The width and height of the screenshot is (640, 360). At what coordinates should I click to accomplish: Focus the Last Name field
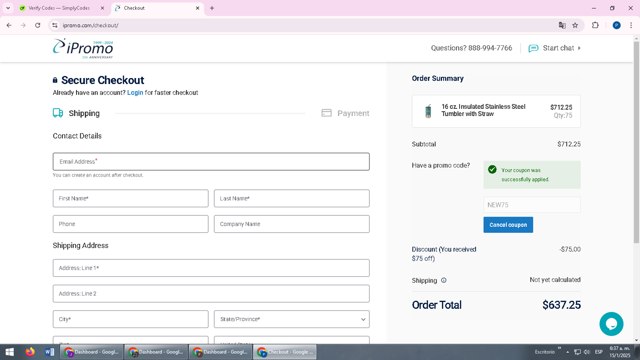click(x=292, y=198)
